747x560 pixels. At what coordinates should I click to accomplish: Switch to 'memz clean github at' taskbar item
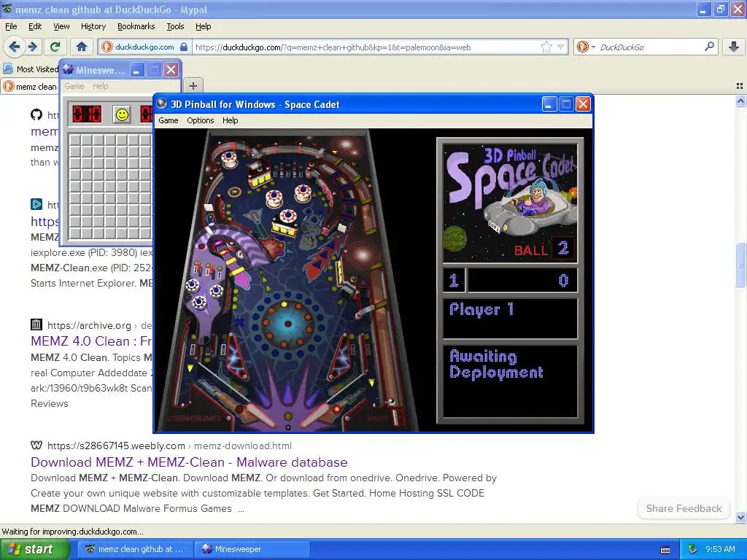coord(135,549)
